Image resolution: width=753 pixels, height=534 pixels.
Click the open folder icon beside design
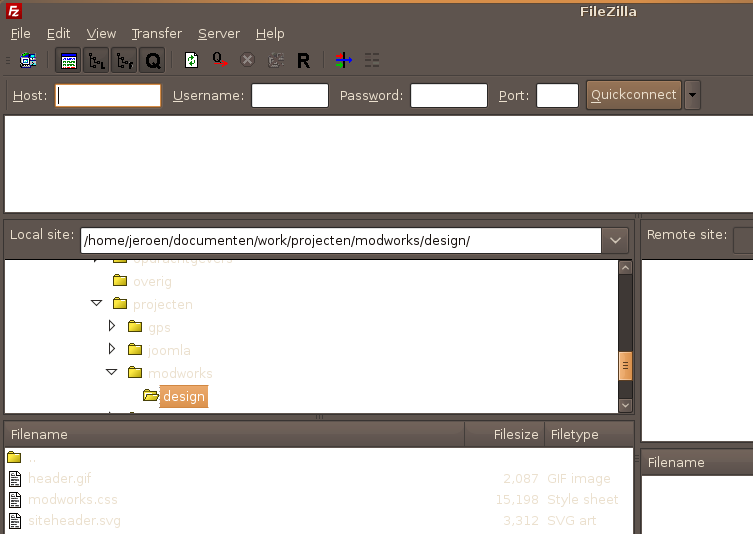tap(151, 396)
